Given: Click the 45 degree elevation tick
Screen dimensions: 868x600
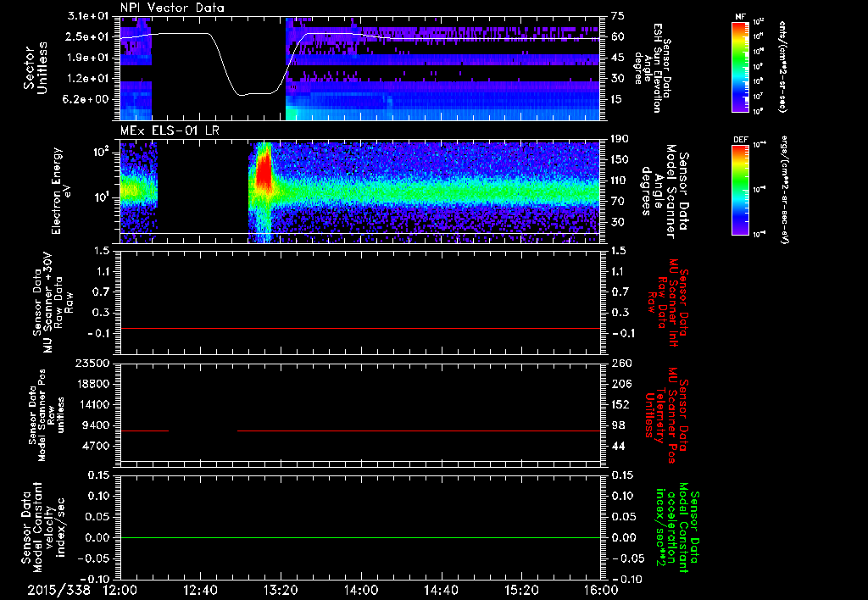Looking at the screenshot, I should click(618, 58).
